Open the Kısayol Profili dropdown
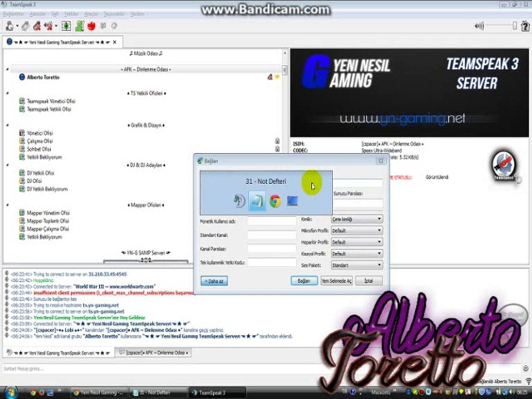Screen dimensions: 532x399 tap(357, 253)
